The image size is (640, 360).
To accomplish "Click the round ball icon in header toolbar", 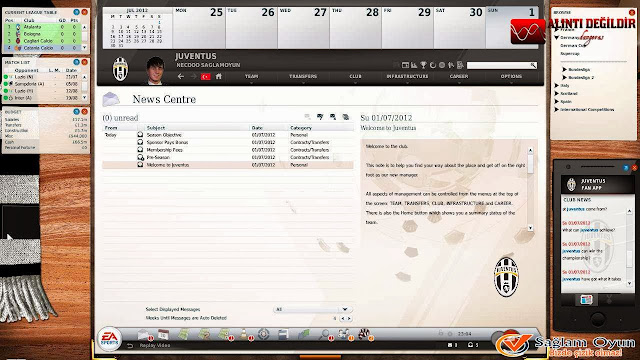I will pos(442,65).
